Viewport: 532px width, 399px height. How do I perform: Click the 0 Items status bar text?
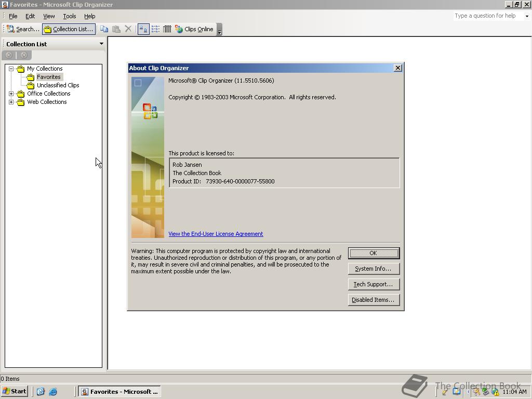tap(10, 379)
